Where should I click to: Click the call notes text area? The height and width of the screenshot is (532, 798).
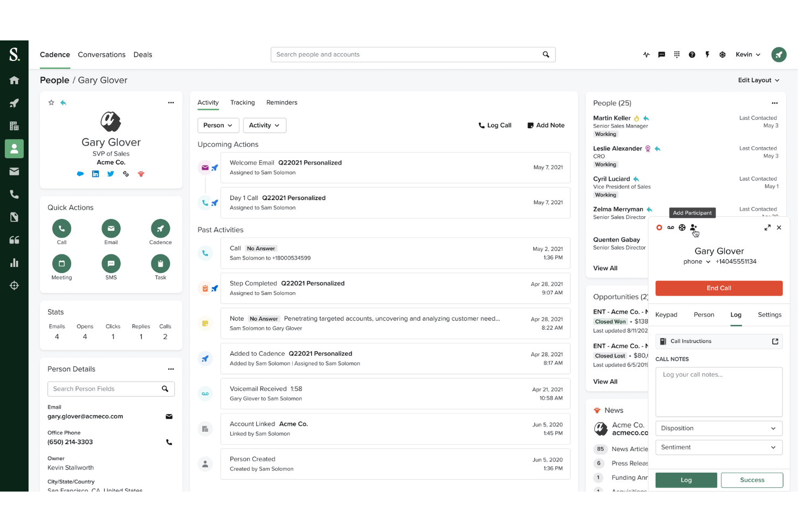pos(719,392)
